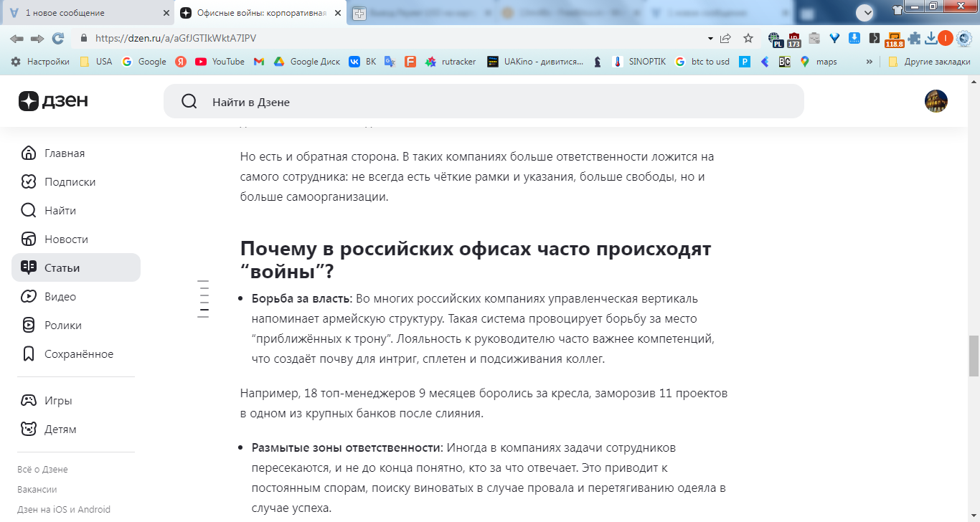
Task: Open the Всё о Дзене link
Action: (x=42, y=469)
